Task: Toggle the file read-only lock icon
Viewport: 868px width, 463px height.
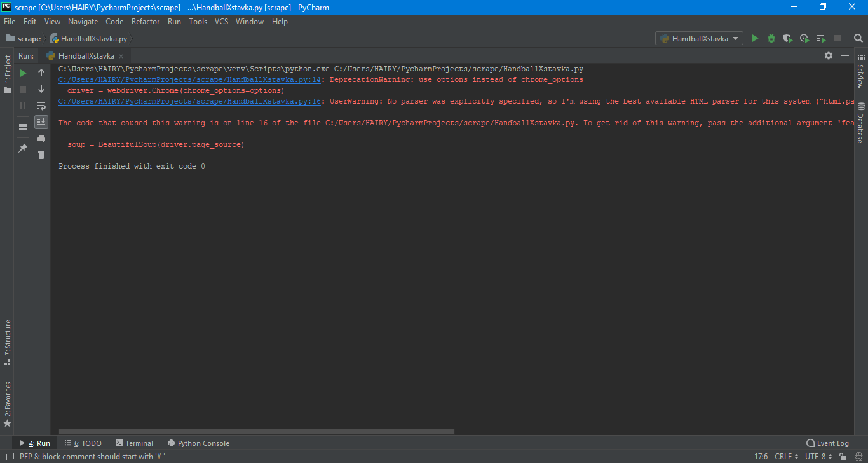Action: [x=843, y=457]
